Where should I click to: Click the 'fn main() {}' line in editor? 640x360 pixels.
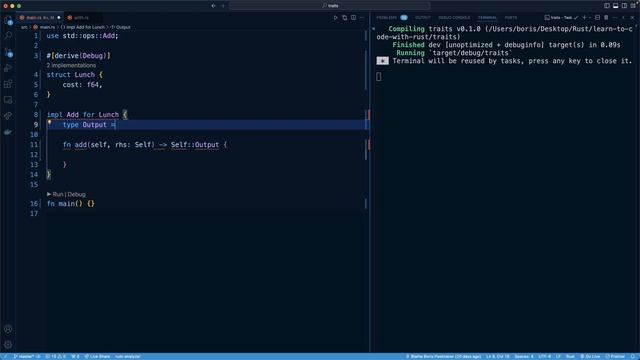[71, 204]
